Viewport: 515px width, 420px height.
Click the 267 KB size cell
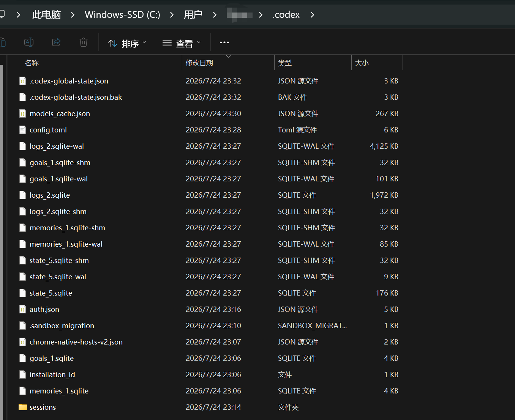(x=387, y=113)
